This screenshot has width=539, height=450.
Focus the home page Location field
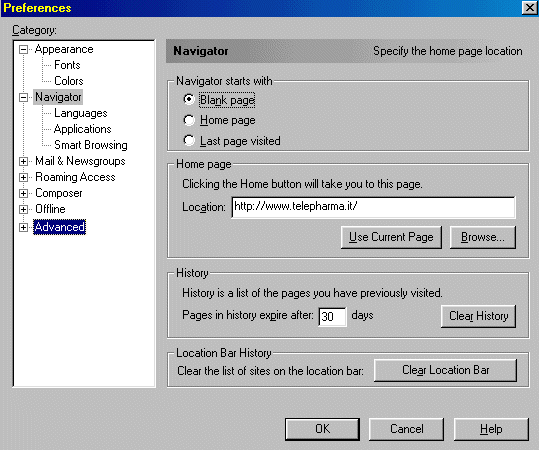click(374, 207)
